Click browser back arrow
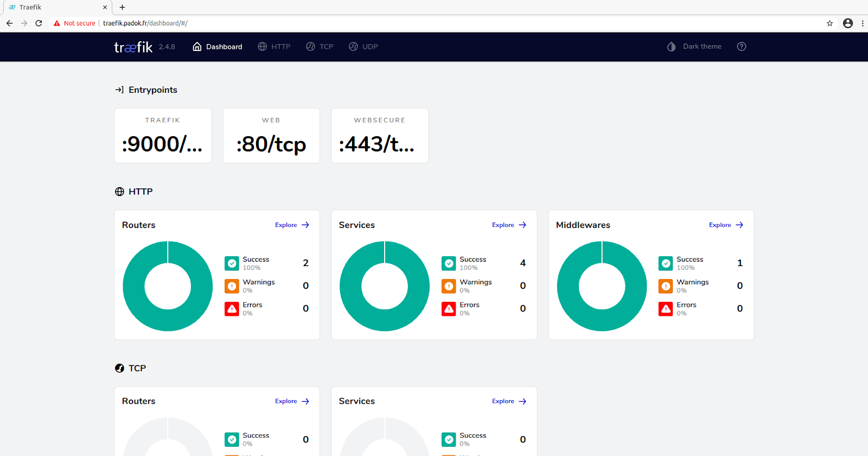The image size is (868, 456). (9, 23)
